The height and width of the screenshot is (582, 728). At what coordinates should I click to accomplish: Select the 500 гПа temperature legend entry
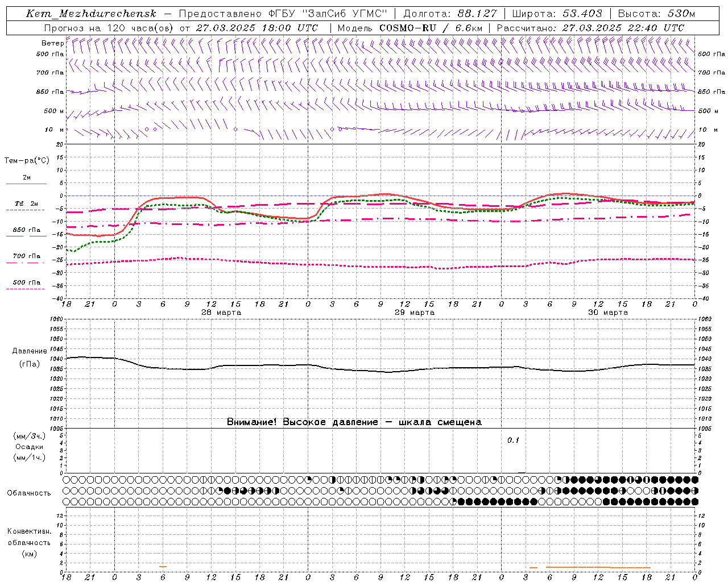click(26, 282)
